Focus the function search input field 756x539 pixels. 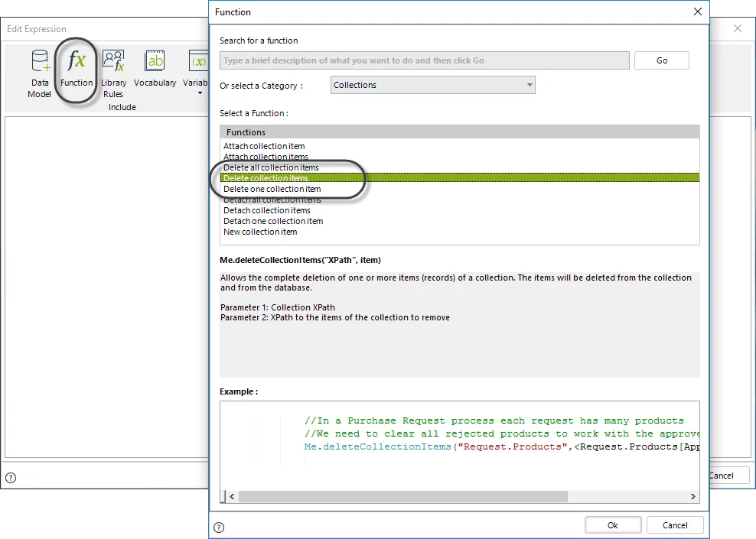coord(424,60)
